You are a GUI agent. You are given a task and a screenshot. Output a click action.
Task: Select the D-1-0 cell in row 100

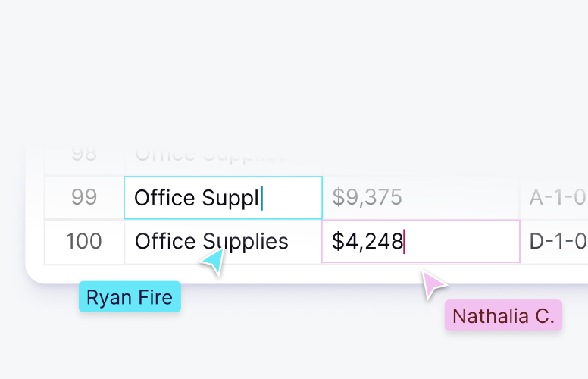(555, 242)
